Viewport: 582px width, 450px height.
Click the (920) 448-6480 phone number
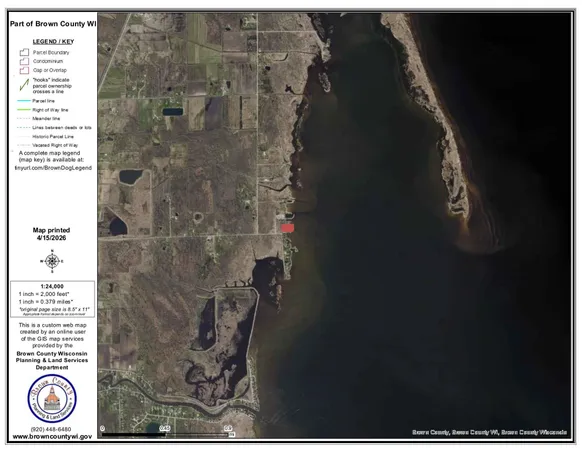click(51, 429)
